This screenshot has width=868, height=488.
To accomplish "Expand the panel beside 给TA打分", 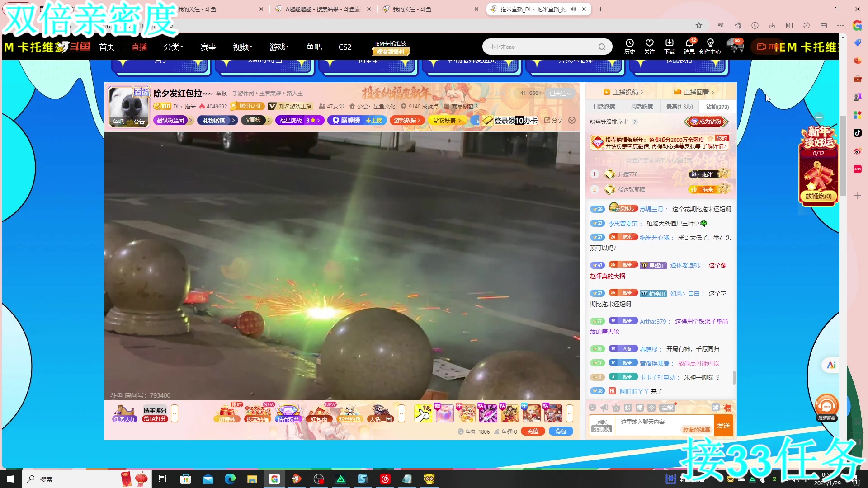I will click(175, 413).
